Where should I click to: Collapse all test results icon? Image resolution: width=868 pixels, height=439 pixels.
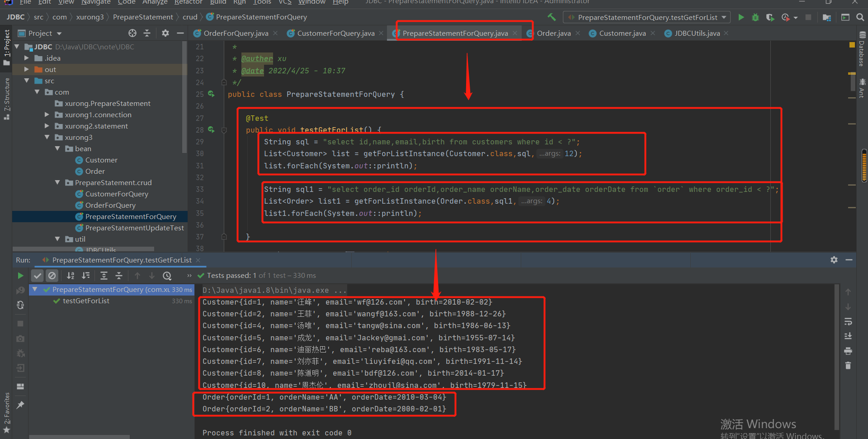119,275
